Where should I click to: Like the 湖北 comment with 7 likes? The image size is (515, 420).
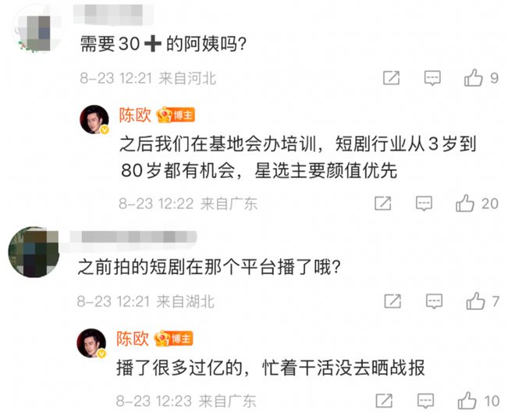(473, 301)
